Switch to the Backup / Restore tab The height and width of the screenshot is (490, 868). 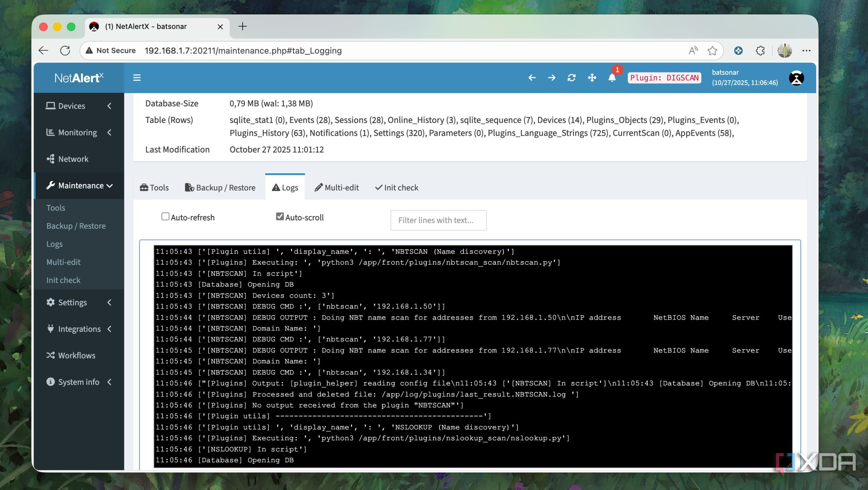[x=220, y=188]
